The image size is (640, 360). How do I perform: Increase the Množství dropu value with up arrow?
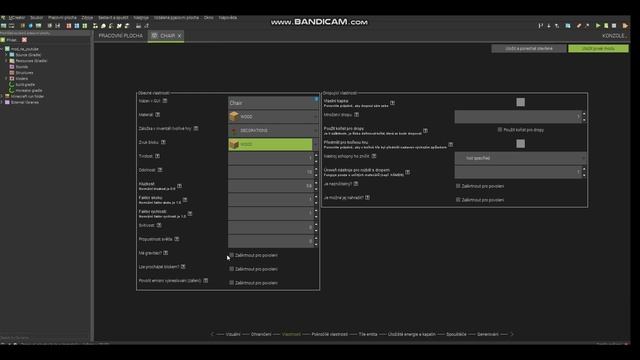pos(584,114)
